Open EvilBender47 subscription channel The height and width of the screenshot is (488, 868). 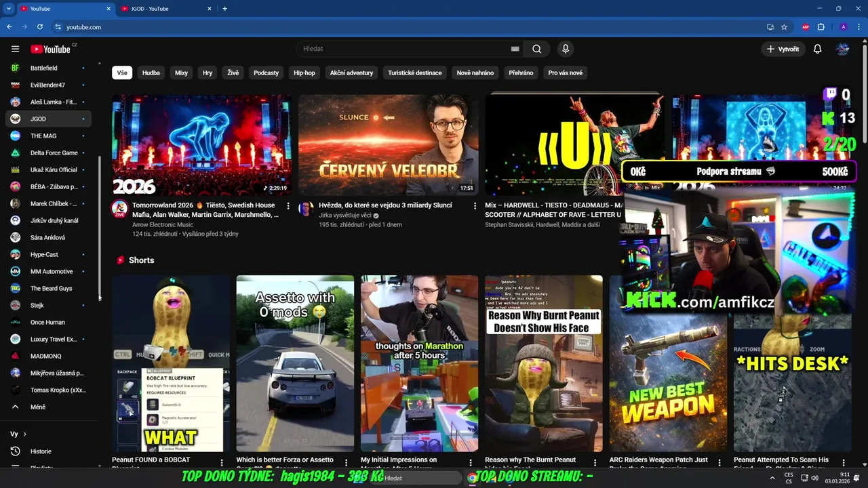47,85
